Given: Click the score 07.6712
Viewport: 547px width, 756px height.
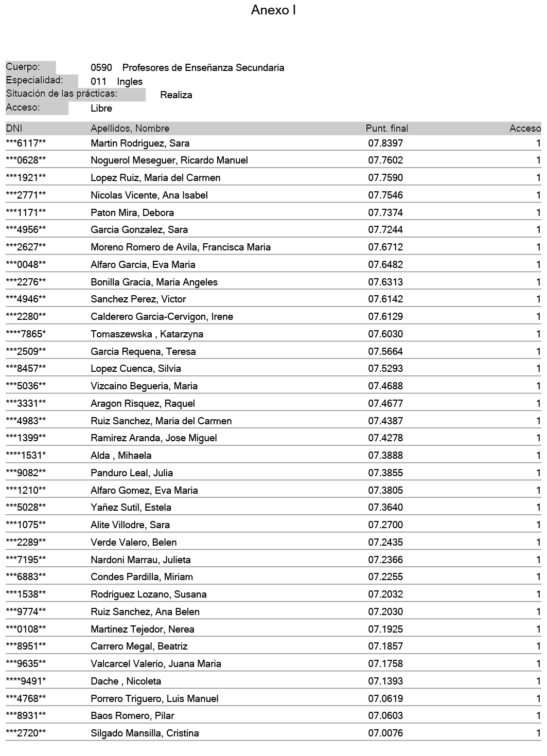Looking at the screenshot, I should coord(385,247).
